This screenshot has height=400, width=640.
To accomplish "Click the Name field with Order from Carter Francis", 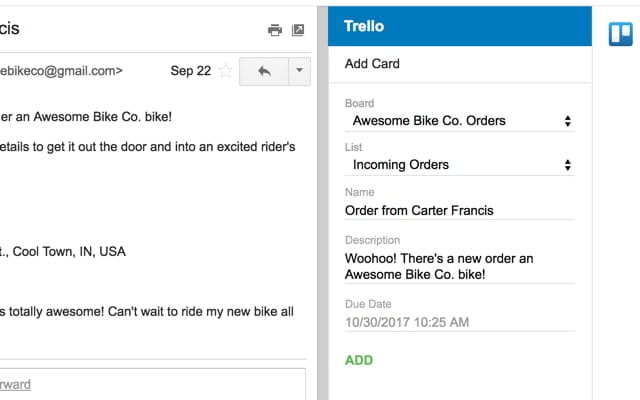I will click(459, 210).
